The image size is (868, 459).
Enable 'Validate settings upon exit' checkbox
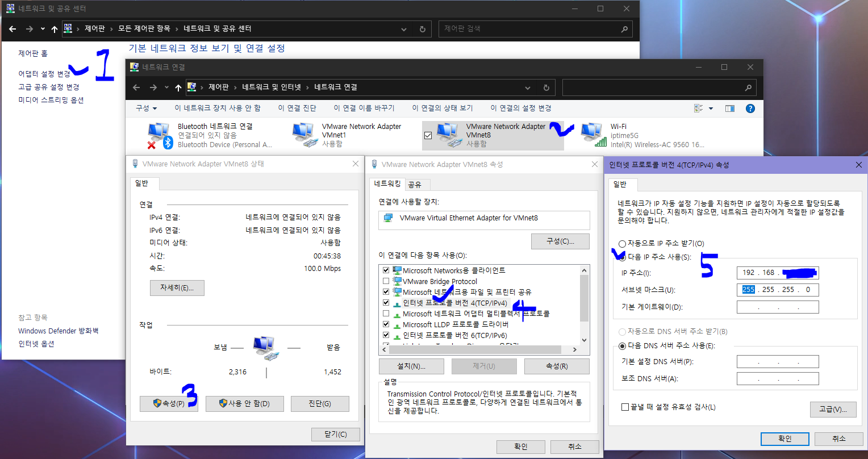click(625, 407)
